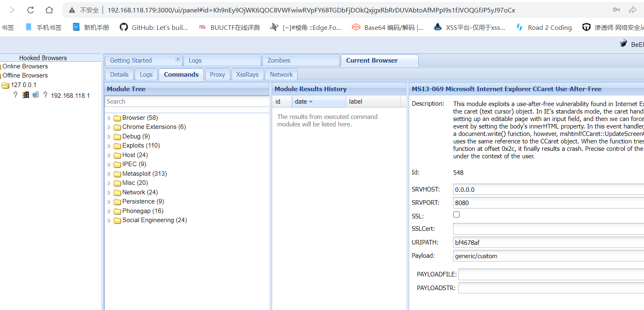Click the label column header
The width and height of the screenshot is (644, 310).
pyautogui.click(x=373, y=102)
